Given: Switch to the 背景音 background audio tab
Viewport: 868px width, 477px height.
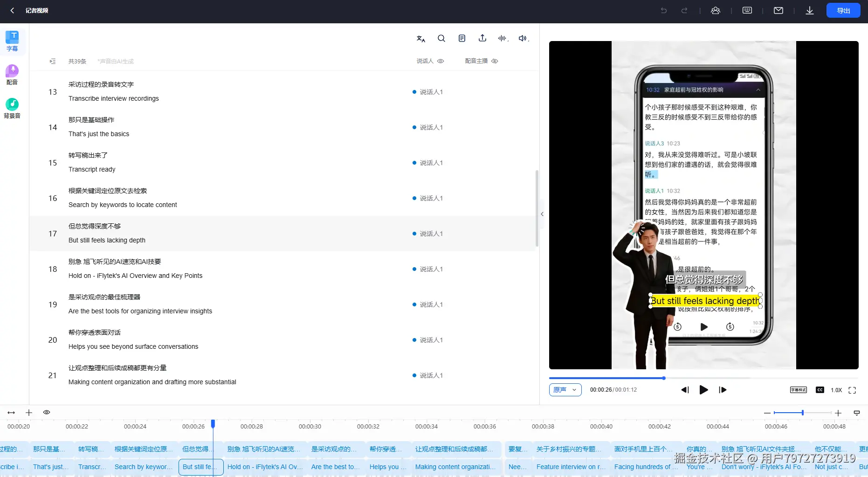Looking at the screenshot, I should [12, 108].
